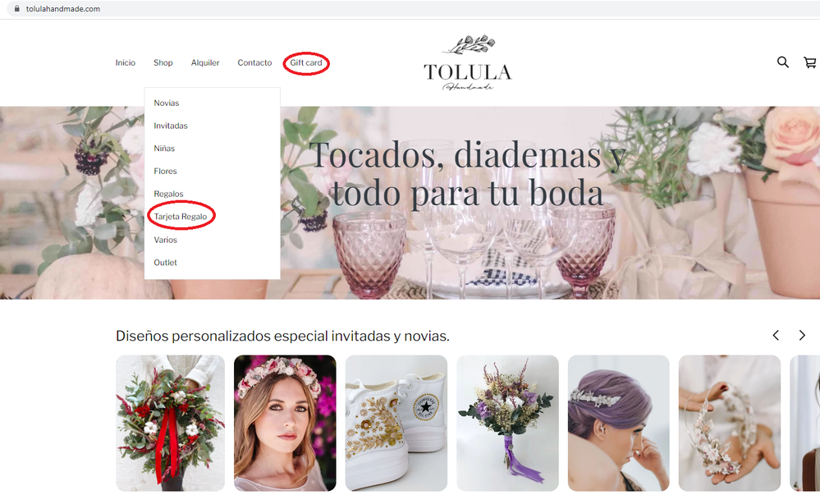
Task: Open the Contacto page
Action: tap(254, 62)
